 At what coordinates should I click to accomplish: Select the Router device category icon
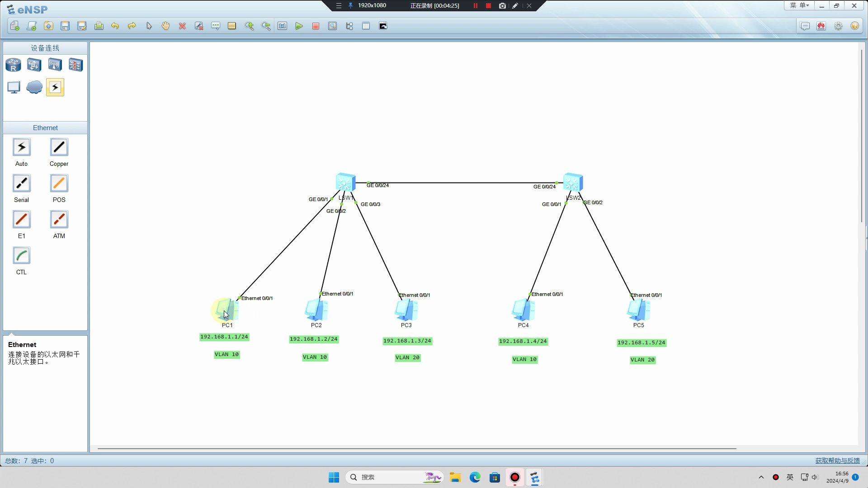(x=13, y=65)
